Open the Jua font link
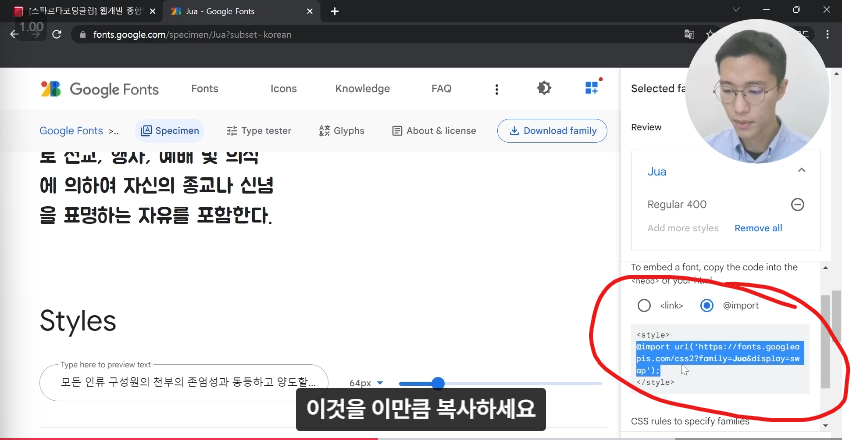 [657, 172]
